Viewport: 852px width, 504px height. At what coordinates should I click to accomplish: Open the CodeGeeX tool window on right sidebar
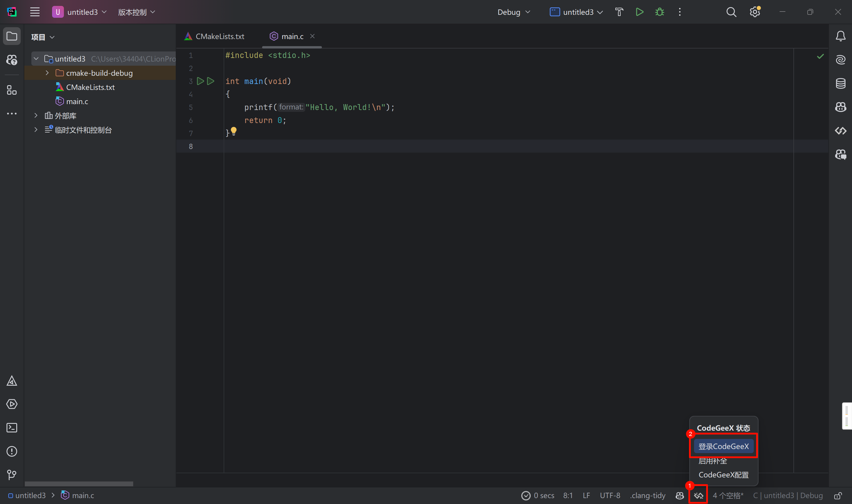840,131
